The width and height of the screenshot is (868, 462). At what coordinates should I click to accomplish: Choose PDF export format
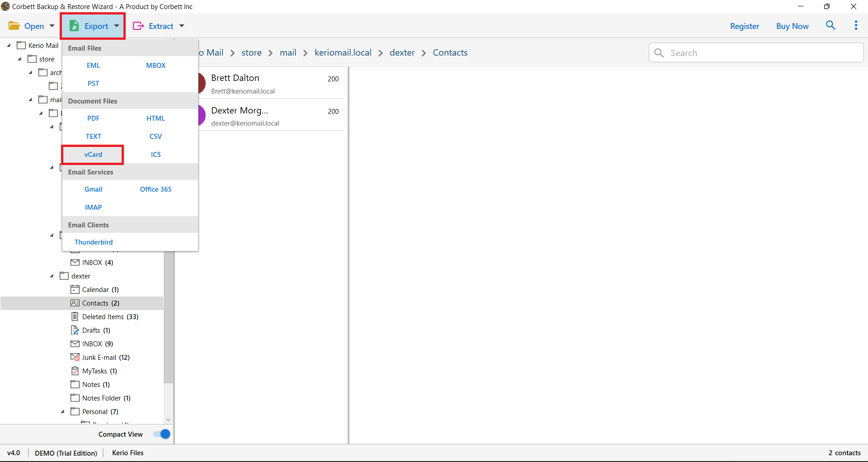coord(94,118)
